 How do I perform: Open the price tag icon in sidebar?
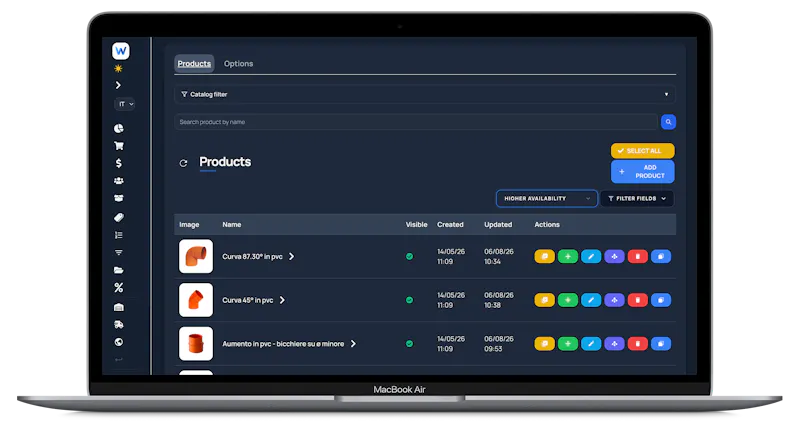(119, 217)
